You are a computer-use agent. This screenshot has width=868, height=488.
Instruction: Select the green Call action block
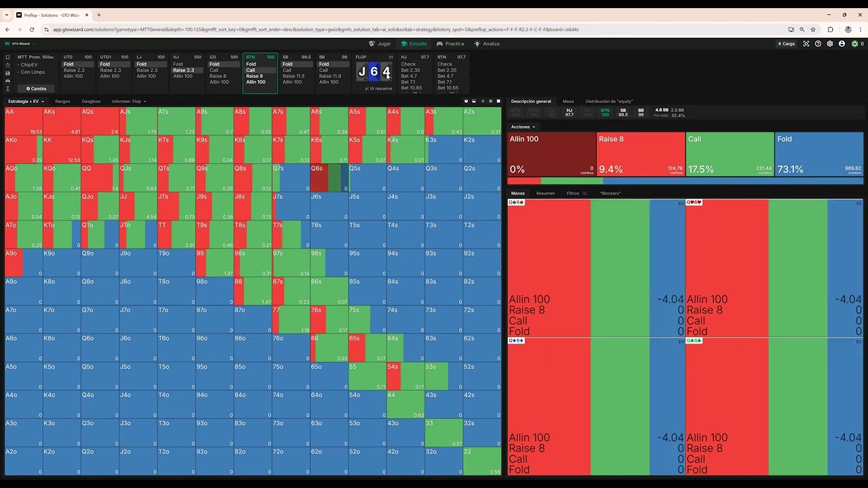click(730, 154)
